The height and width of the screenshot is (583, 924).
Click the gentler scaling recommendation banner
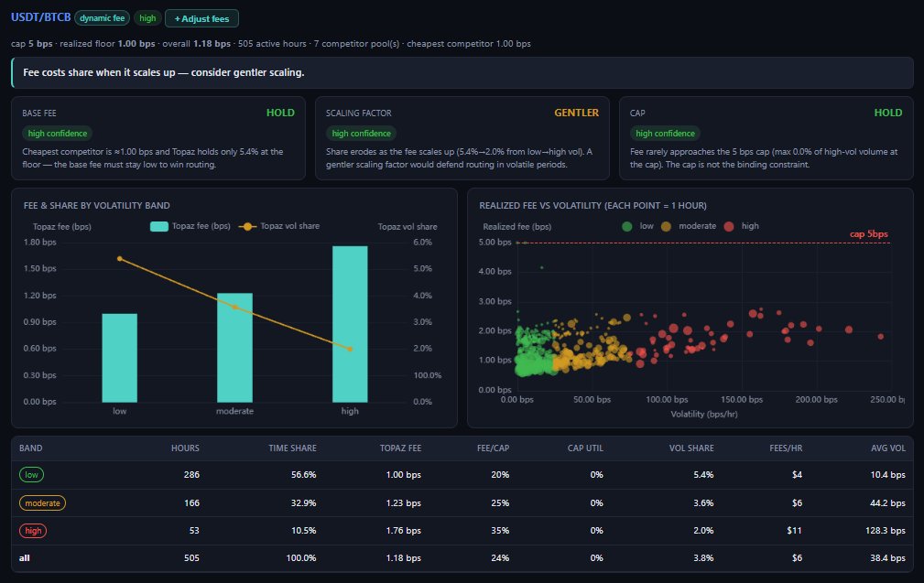click(x=462, y=72)
